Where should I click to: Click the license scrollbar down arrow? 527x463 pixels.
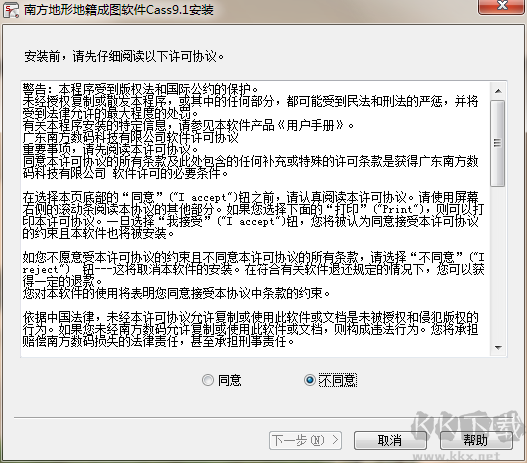[x=498, y=348]
